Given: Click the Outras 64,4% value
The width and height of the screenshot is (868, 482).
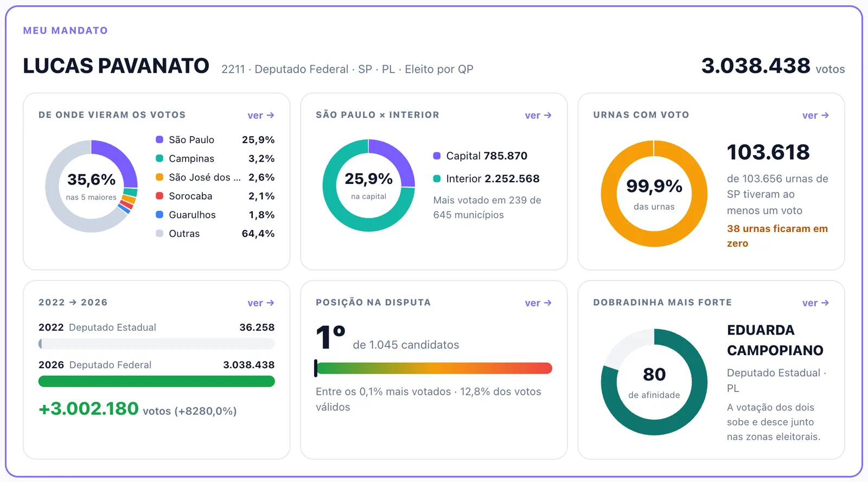Looking at the screenshot, I should point(258,234).
